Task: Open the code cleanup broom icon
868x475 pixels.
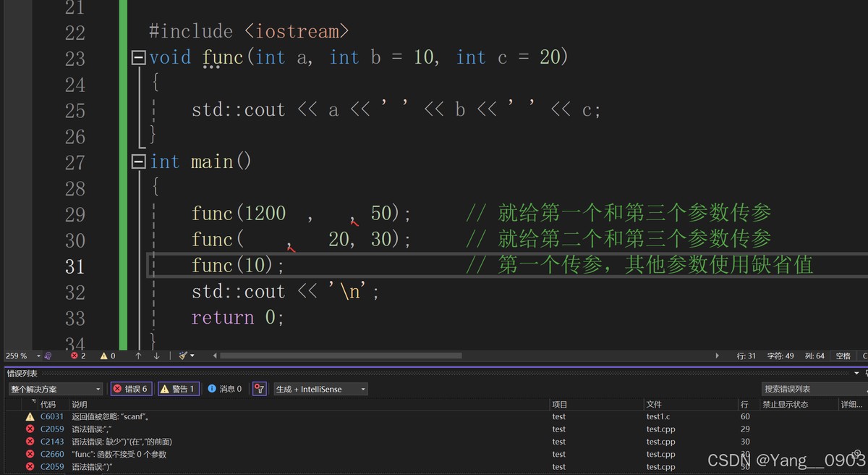Action: pyautogui.click(x=184, y=356)
